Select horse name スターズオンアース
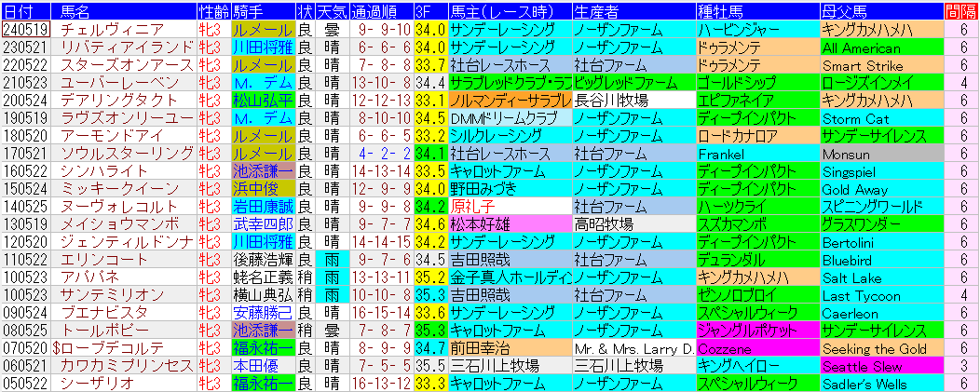Viewport: 980px width, 392px height. coord(127,65)
